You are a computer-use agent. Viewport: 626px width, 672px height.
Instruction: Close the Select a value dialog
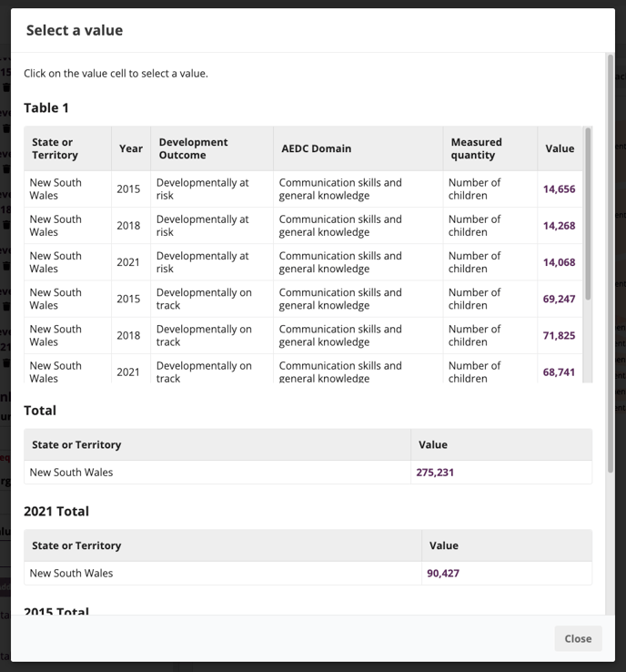pyautogui.click(x=578, y=638)
